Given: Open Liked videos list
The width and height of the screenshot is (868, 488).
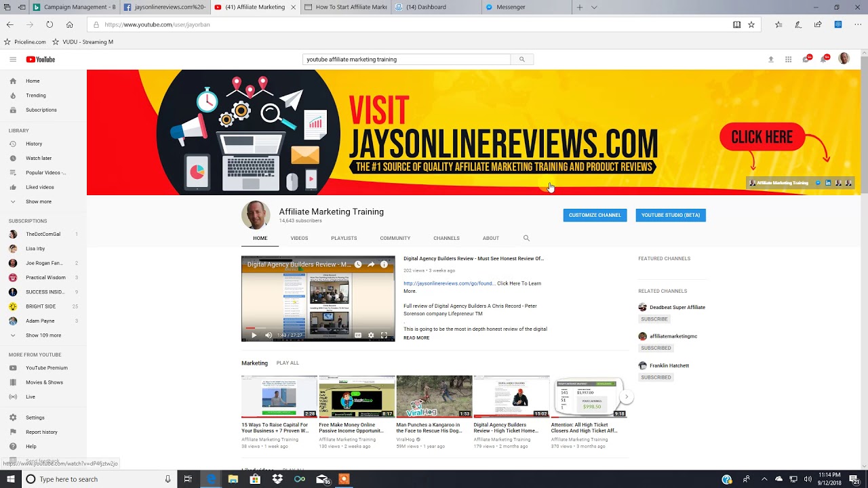Looking at the screenshot, I should 43,187.
